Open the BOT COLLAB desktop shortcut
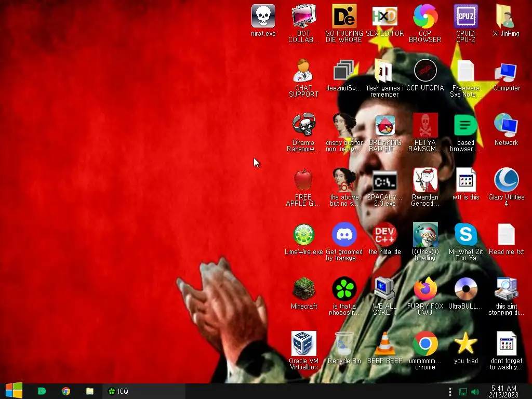The image size is (532, 399). pyautogui.click(x=303, y=16)
